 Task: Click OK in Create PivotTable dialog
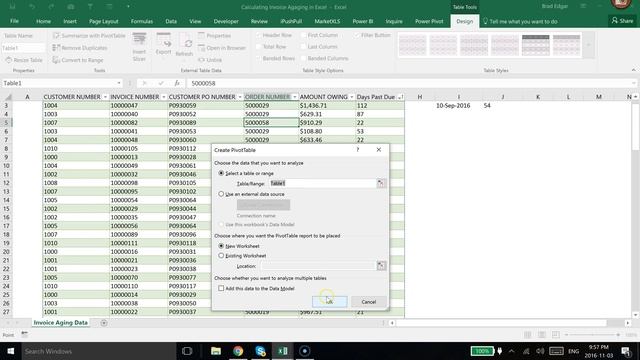(329, 302)
